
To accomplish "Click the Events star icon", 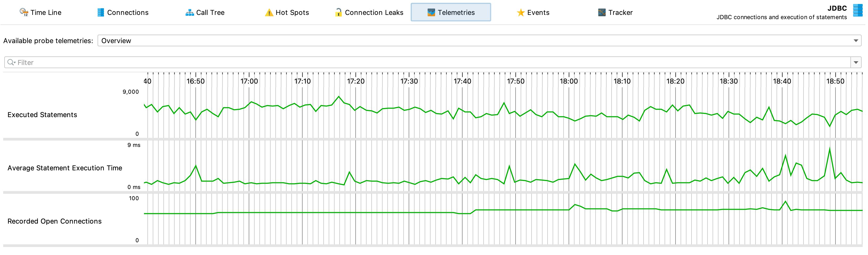I will coord(521,13).
